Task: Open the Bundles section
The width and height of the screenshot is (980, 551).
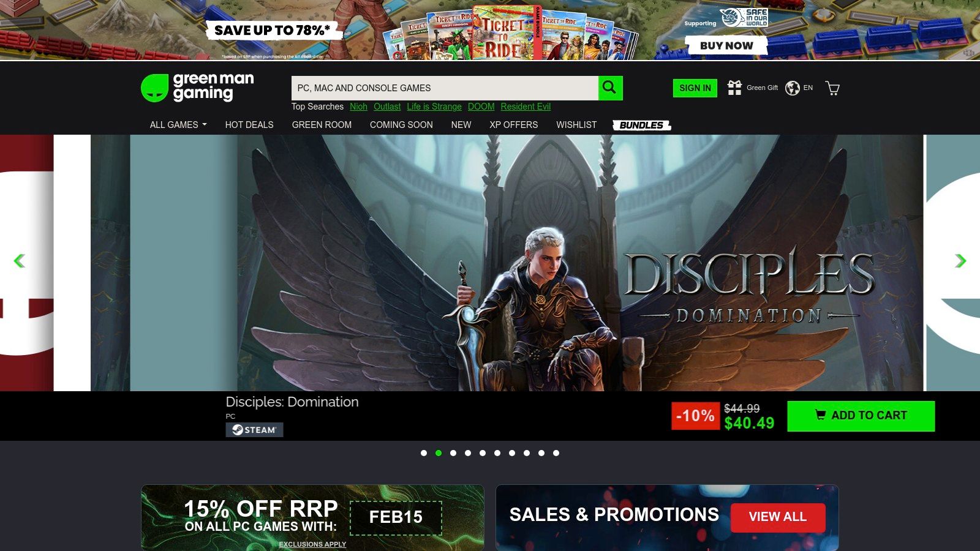Action: click(642, 125)
